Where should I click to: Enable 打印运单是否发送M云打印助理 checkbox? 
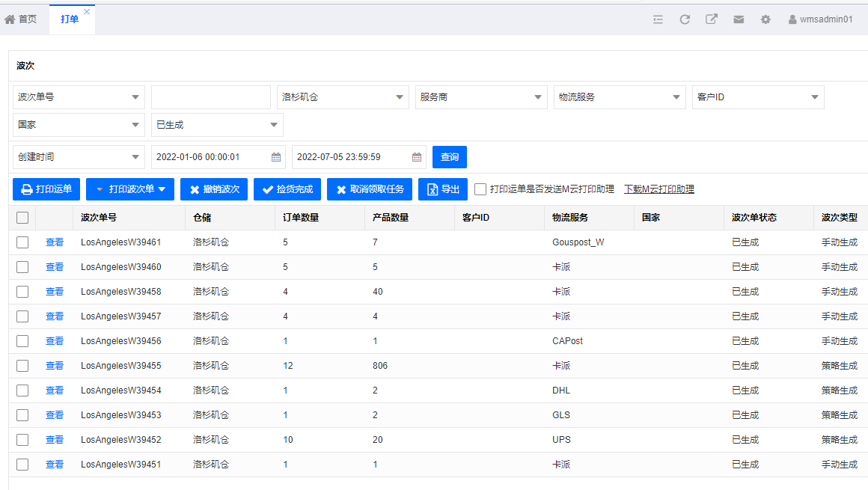click(x=480, y=189)
